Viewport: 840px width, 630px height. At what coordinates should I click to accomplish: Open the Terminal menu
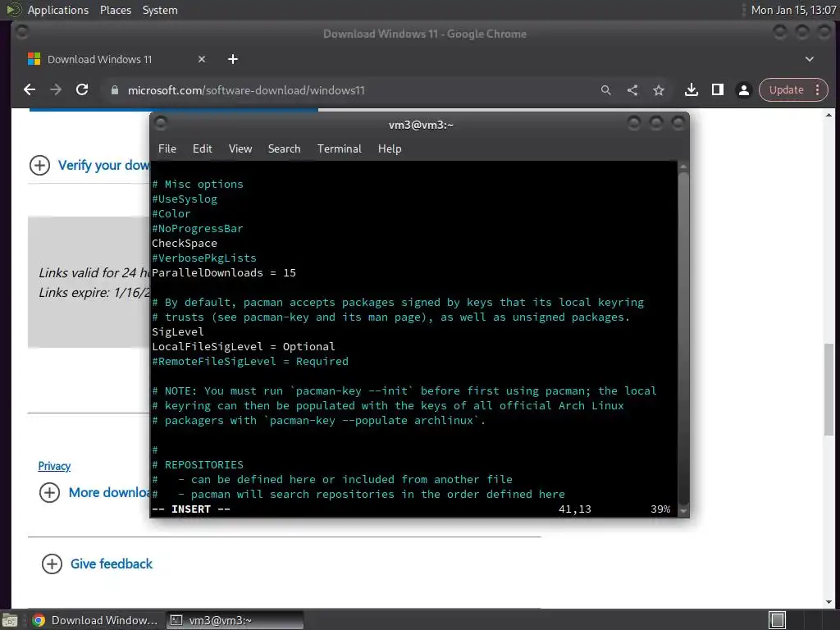click(x=339, y=149)
